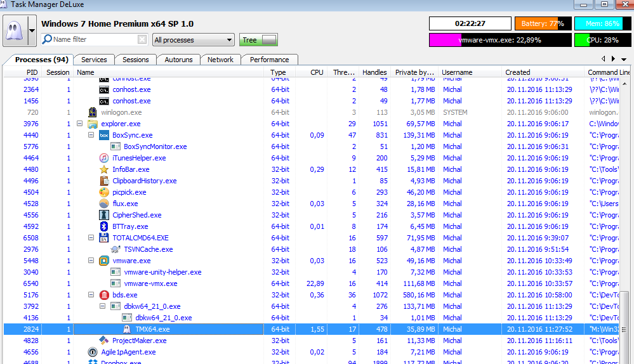Collapse the TOTALCMD64.EXE tree node
This screenshot has height=364, width=634.
tap(91, 237)
